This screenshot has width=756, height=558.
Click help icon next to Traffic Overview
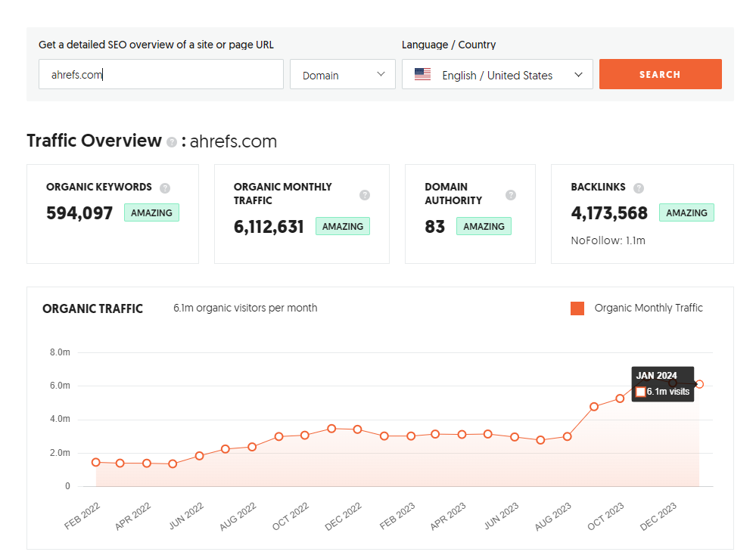(x=172, y=142)
